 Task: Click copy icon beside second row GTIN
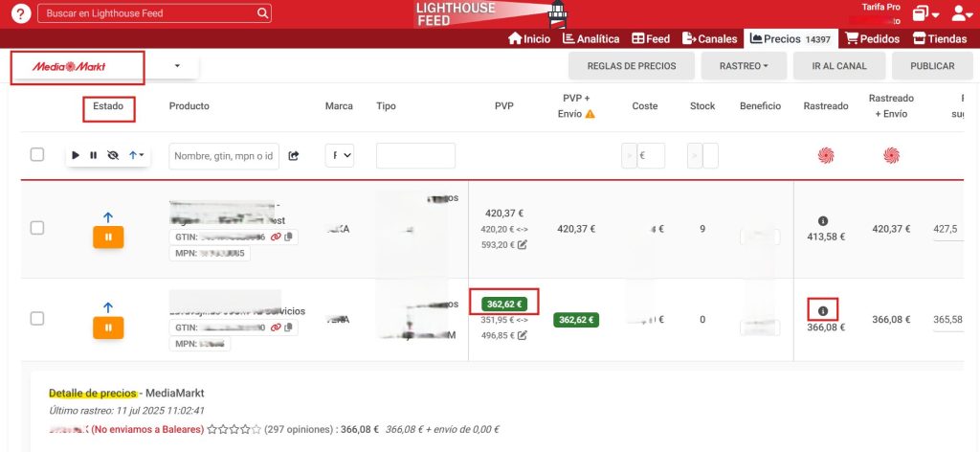(x=288, y=327)
